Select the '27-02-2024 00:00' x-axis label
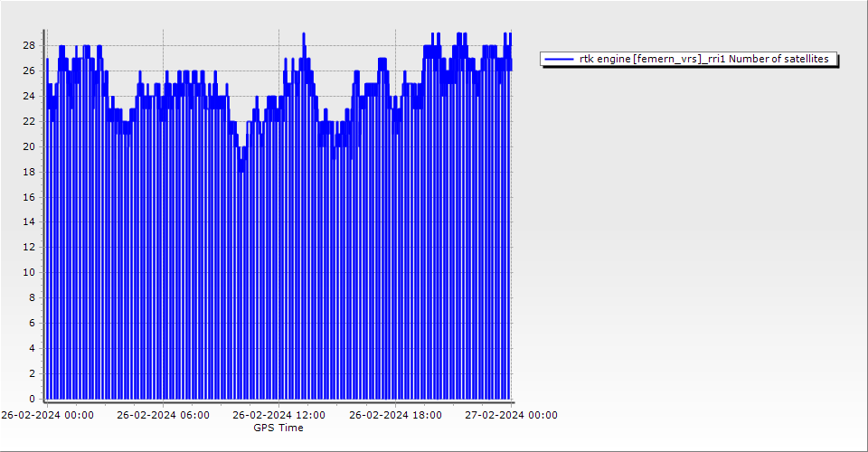Image resolution: width=868 pixels, height=452 pixels. click(x=511, y=415)
